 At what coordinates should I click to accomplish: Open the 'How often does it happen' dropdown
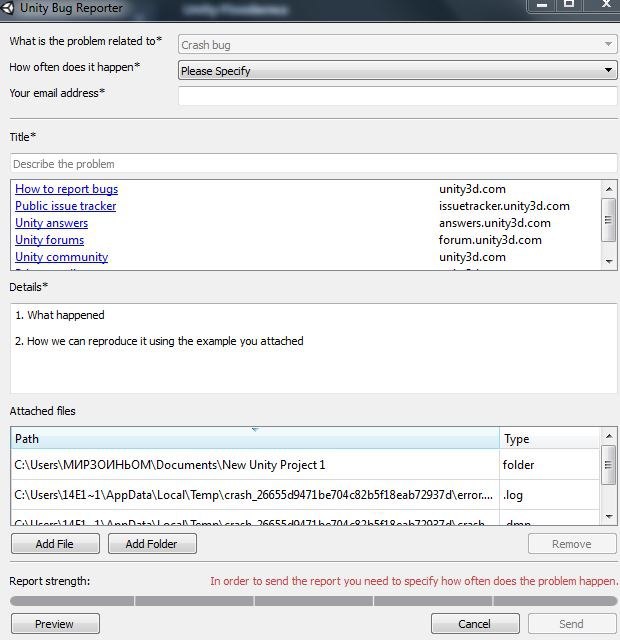pyautogui.click(x=397, y=70)
